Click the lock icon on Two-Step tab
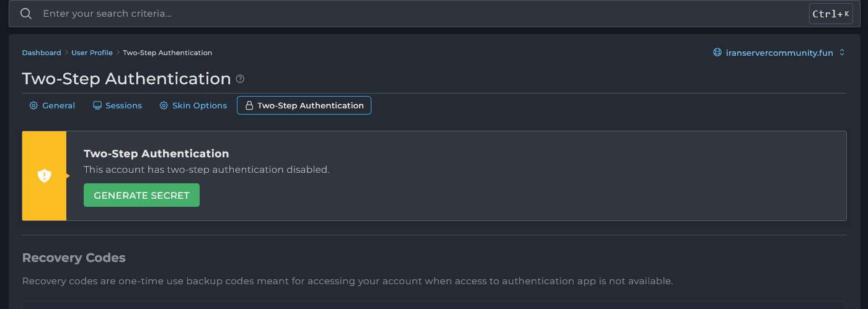 249,106
